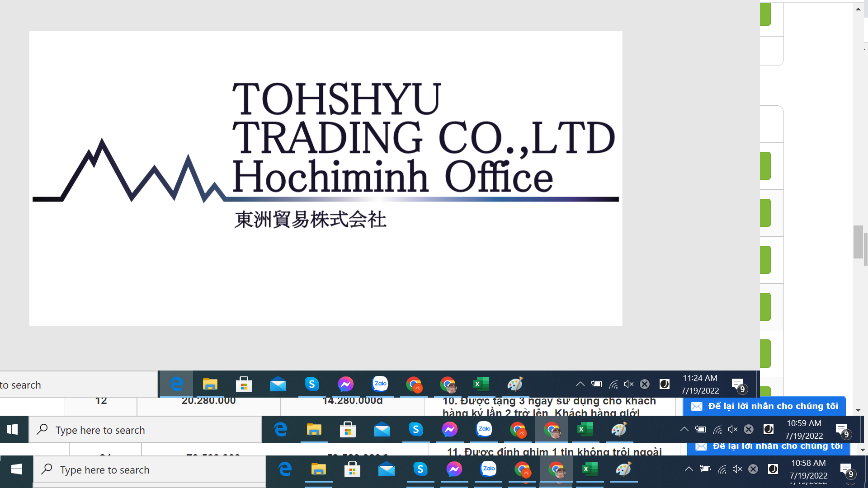The height and width of the screenshot is (488, 868).
Task: Open Excel in the 11:24 AM taskbar
Action: click(x=481, y=385)
